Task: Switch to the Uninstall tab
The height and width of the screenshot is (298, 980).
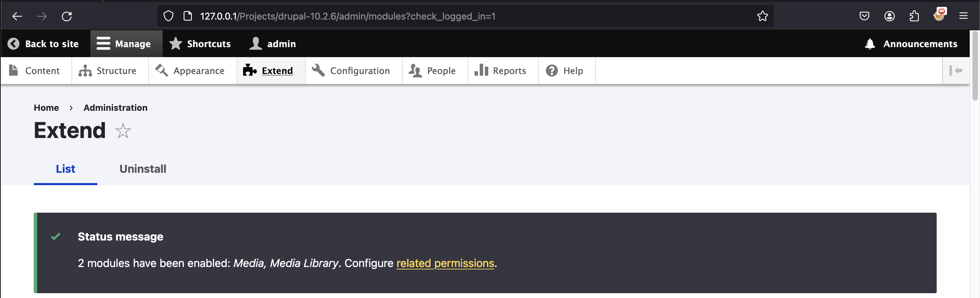Action: pyautogui.click(x=143, y=169)
